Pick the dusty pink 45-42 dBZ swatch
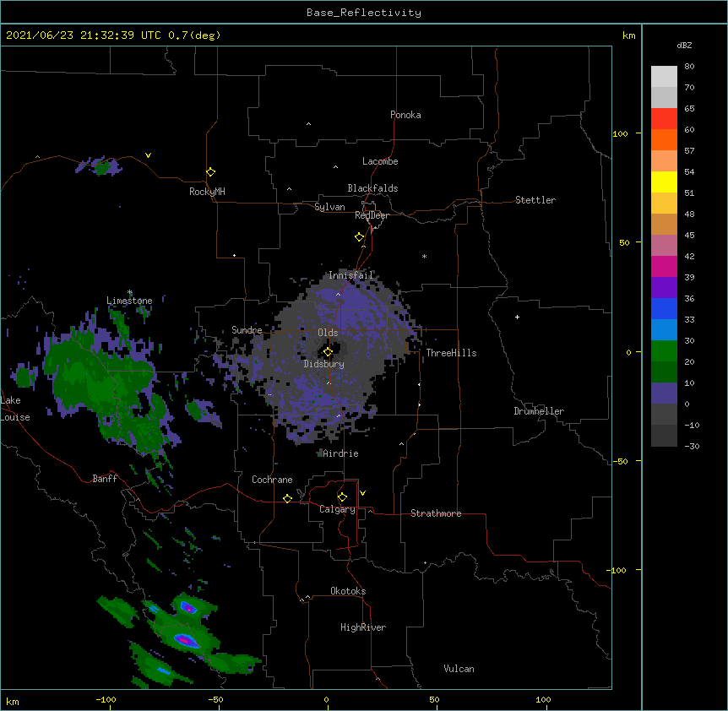The image size is (728, 711). click(664, 246)
